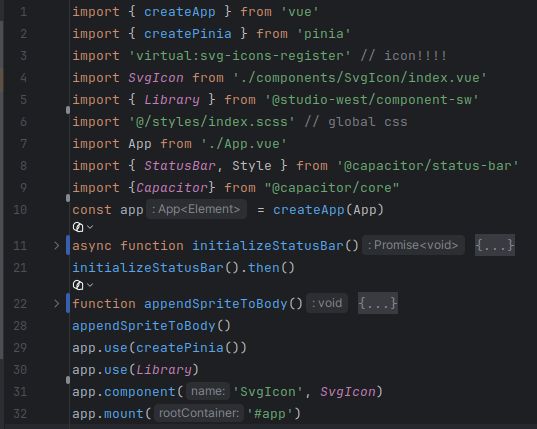The image size is (537, 429).
Task: Click 'mount' method on line 32
Action: [x=124, y=413]
